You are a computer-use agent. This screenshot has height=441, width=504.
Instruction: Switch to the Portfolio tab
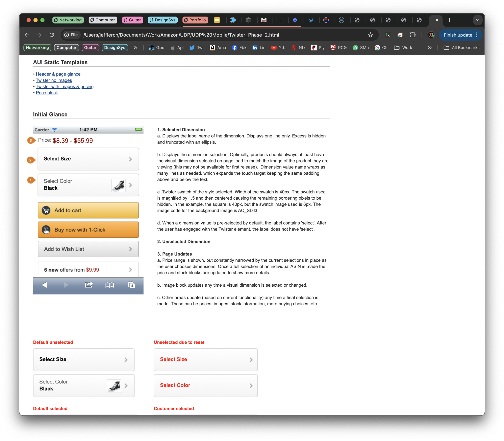(195, 20)
